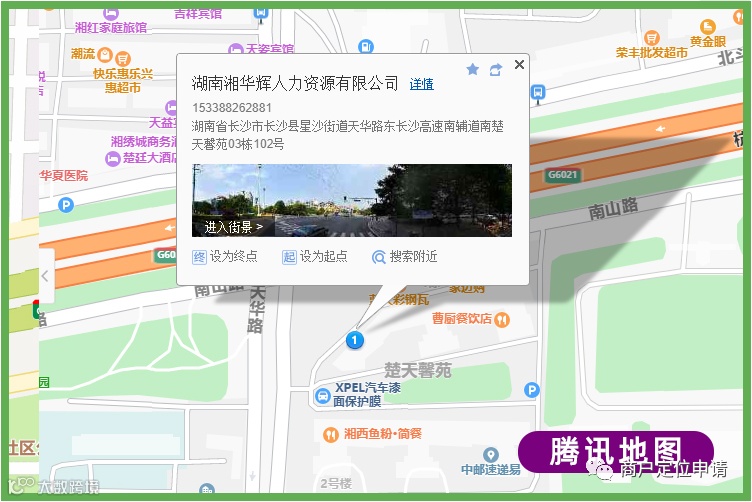Search nearby with 搜索附近

(x=405, y=257)
